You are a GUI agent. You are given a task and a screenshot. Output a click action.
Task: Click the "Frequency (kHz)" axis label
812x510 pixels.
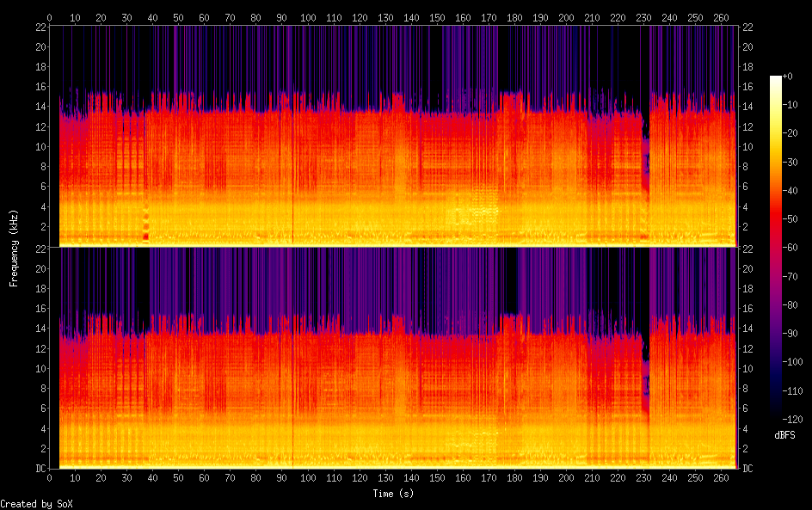click(x=14, y=248)
